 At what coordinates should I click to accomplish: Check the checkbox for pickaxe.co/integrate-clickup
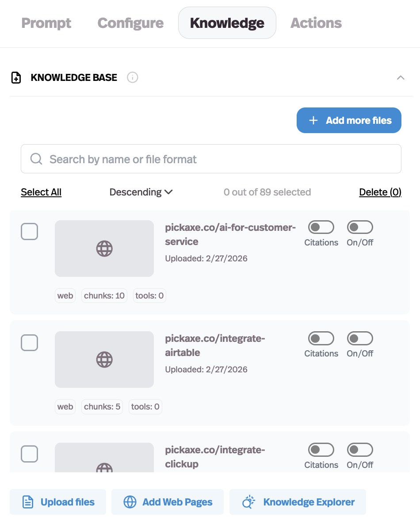click(29, 454)
